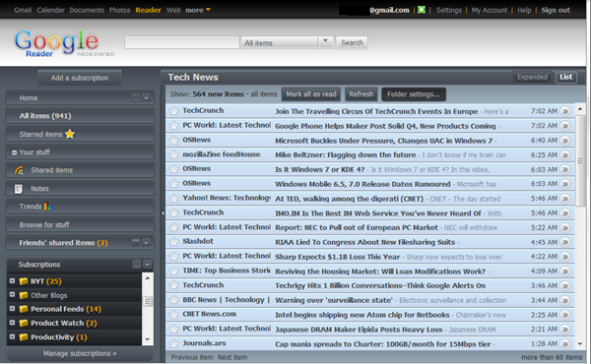Expand the Other Blogs folder

13,295
